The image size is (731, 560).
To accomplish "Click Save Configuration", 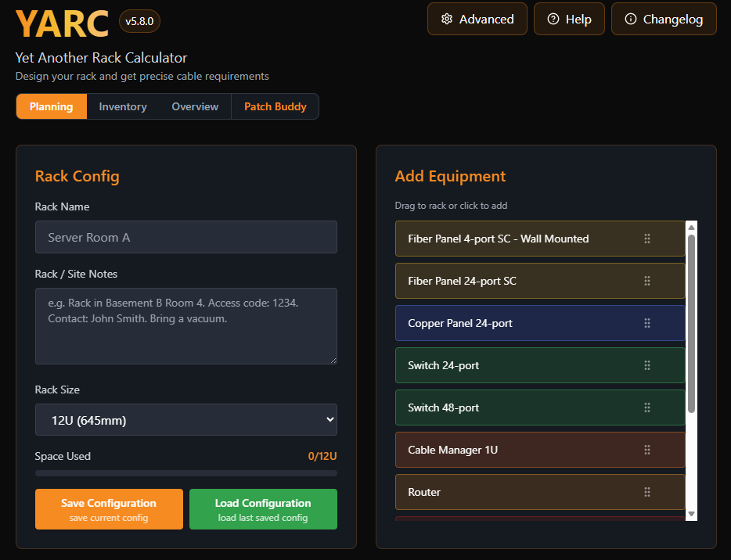I will point(109,508).
